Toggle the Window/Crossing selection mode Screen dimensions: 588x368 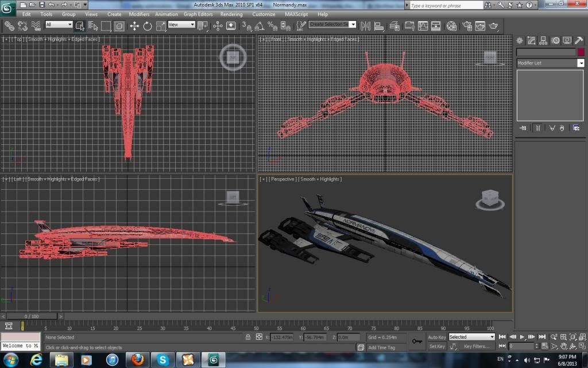click(119, 26)
